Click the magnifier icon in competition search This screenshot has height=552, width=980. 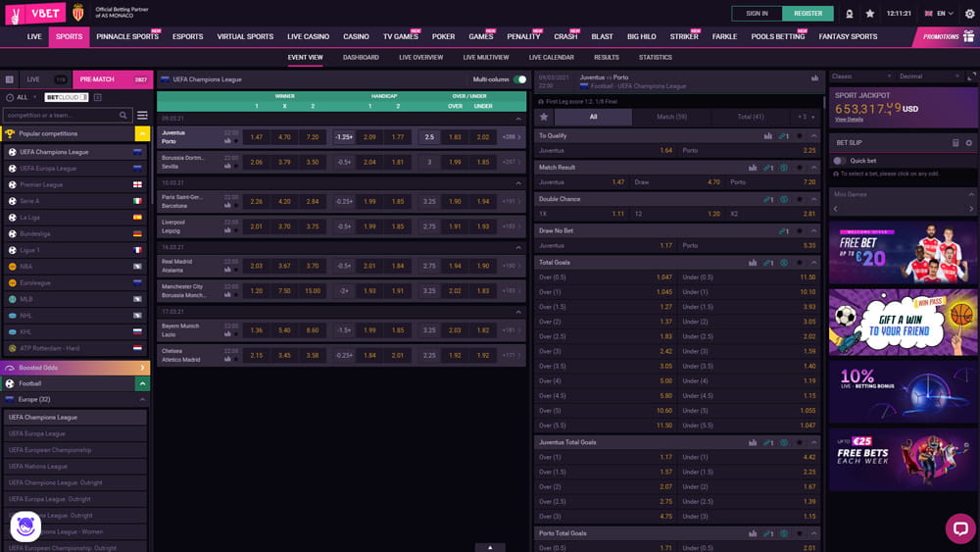(x=123, y=115)
